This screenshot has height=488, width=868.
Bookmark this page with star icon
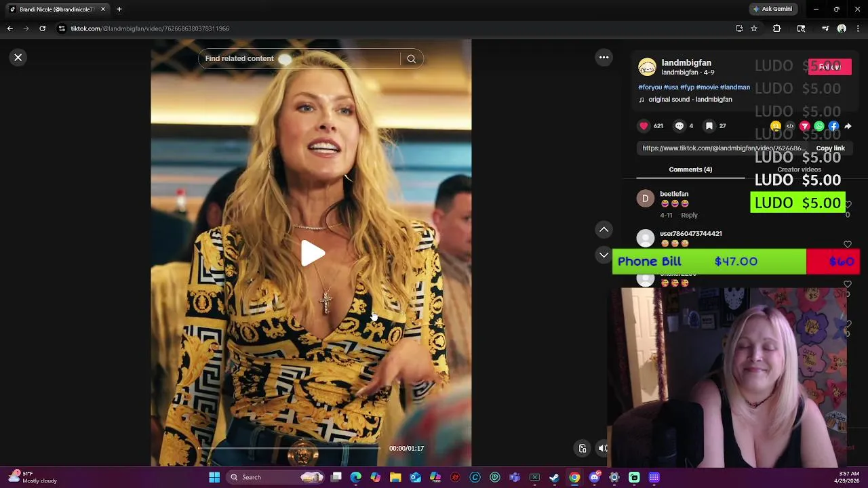coord(753,28)
